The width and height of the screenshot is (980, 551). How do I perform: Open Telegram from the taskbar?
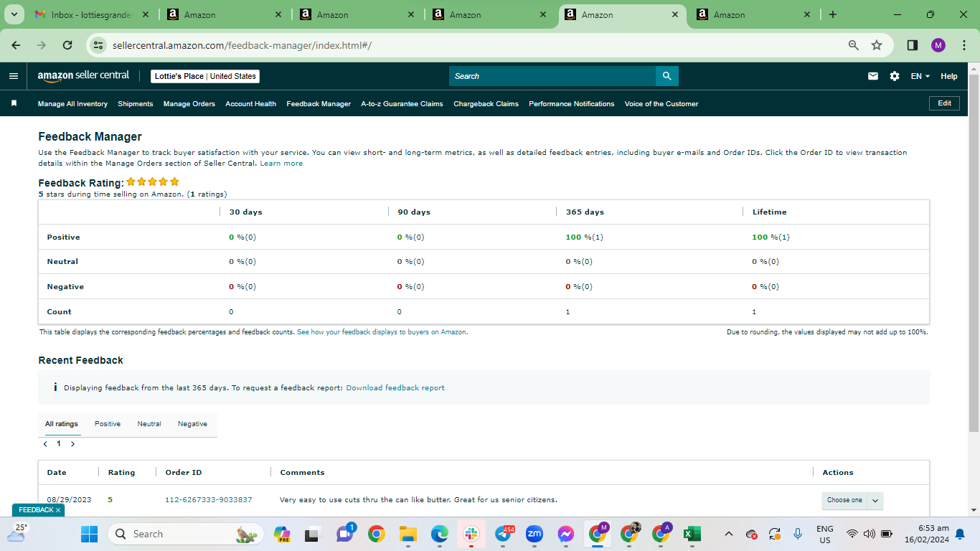[x=503, y=534]
